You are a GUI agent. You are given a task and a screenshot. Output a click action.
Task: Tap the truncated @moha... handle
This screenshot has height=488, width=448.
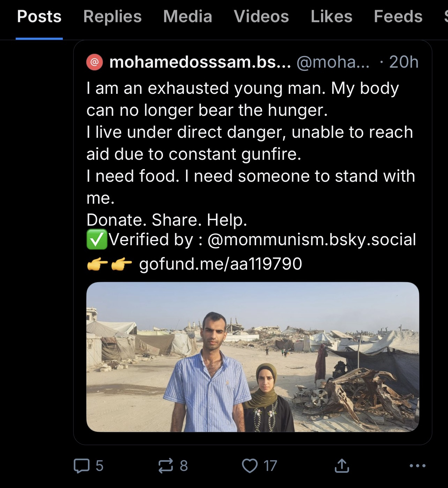tap(333, 62)
